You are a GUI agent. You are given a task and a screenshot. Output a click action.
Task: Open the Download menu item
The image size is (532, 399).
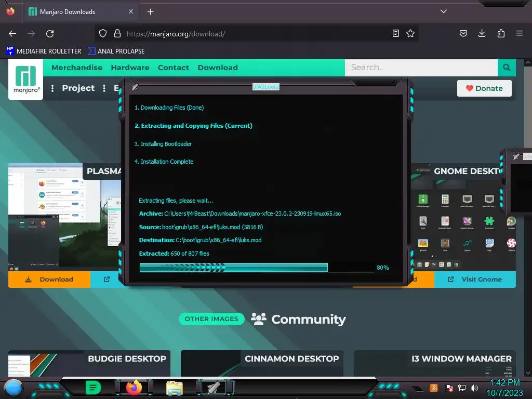pos(218,68)
